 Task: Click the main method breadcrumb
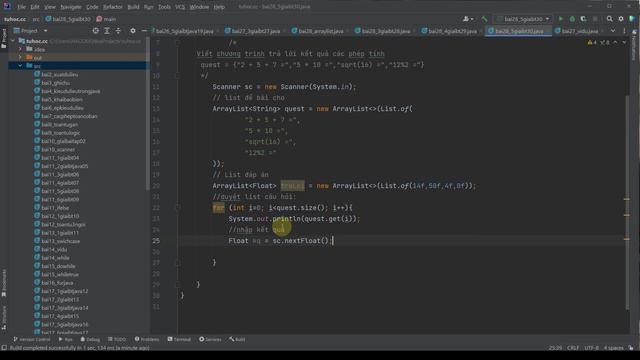tap(106, 19)
